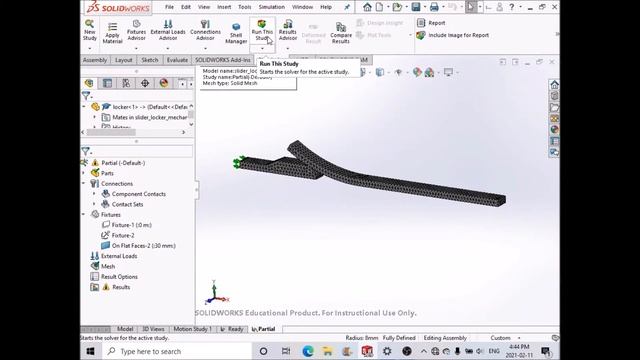Viewport: 640px width, 360px height.
Task: Click the Open document folder icon
Action: (x=396, y=7)
